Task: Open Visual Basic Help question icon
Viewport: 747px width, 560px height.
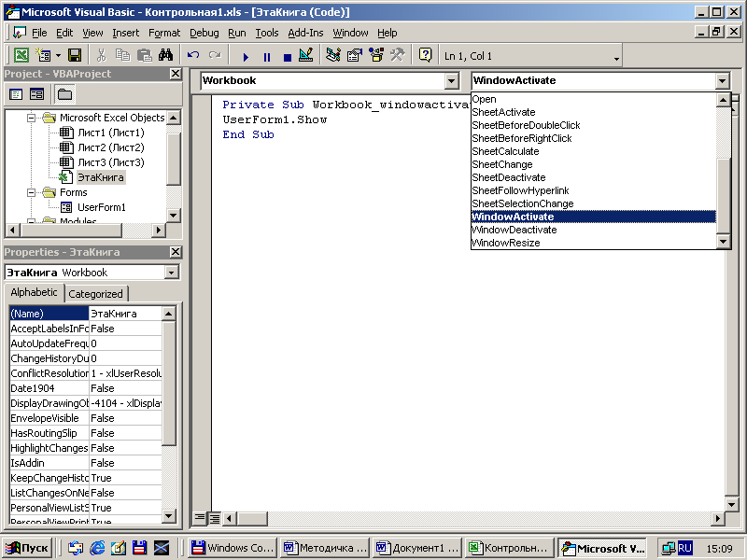Action: (x=425, y=55)
